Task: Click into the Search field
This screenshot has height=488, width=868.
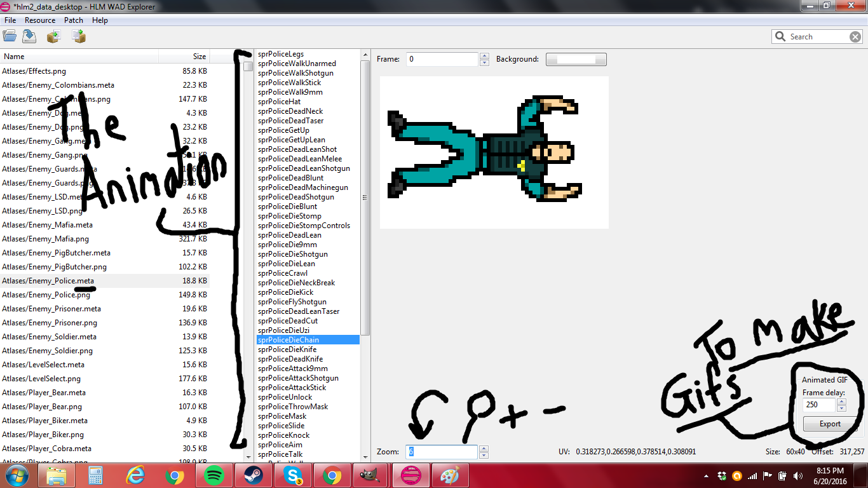Action: coord(817,37)
